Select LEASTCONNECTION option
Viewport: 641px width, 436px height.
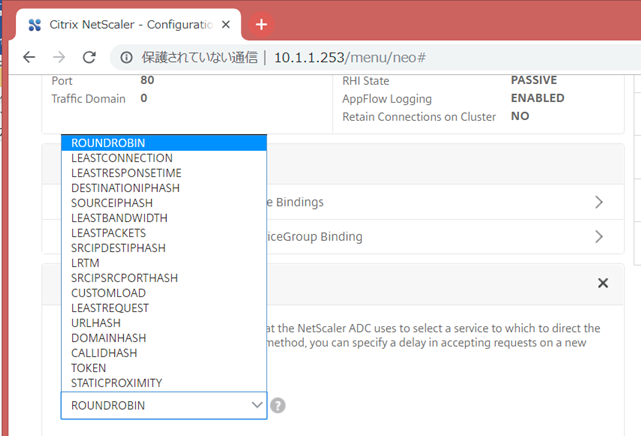point(164,158)
